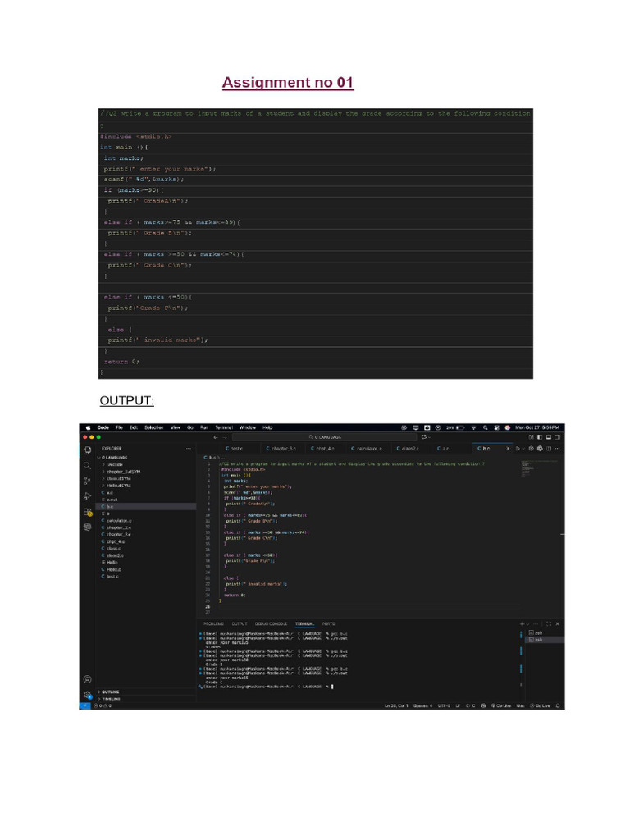Open Customize Layout button
The image size is (630, 840).
[x=531, y=437]
